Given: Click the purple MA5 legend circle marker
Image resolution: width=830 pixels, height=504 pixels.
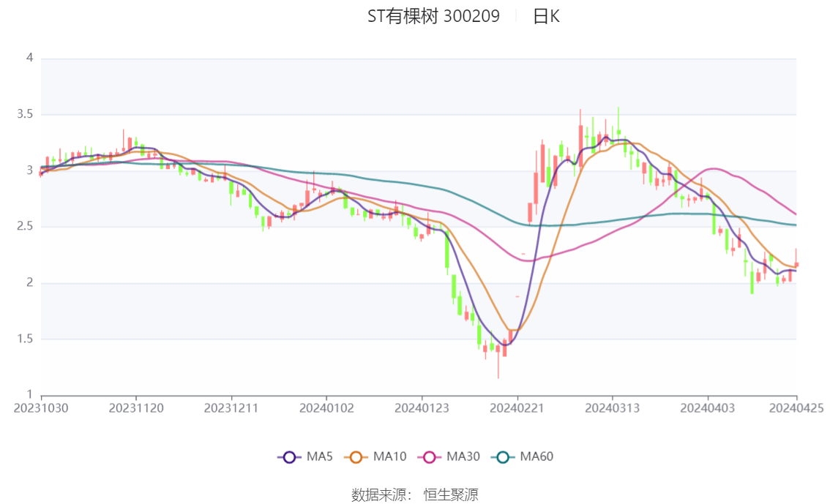Looking at the screenshot, I should pos(289,457).
